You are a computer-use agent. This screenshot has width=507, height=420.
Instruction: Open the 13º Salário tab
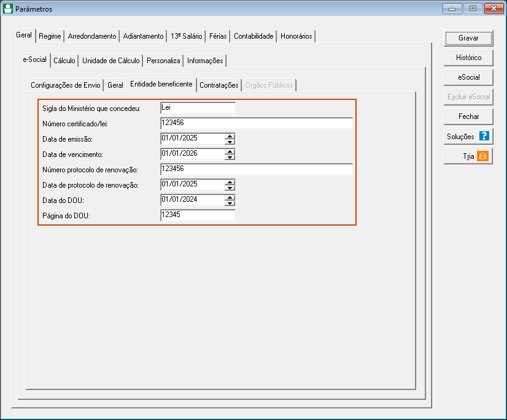click(x=186, y=36)
